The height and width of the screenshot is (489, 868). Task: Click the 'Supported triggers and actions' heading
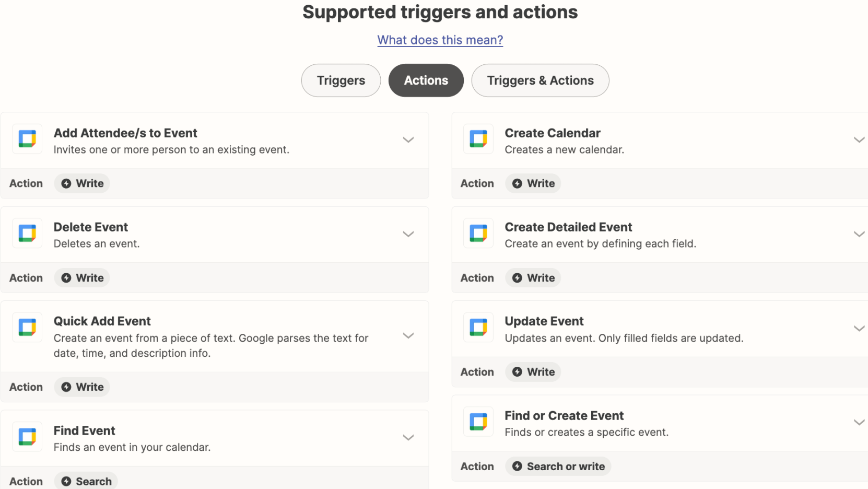click(x=440, y=12)
